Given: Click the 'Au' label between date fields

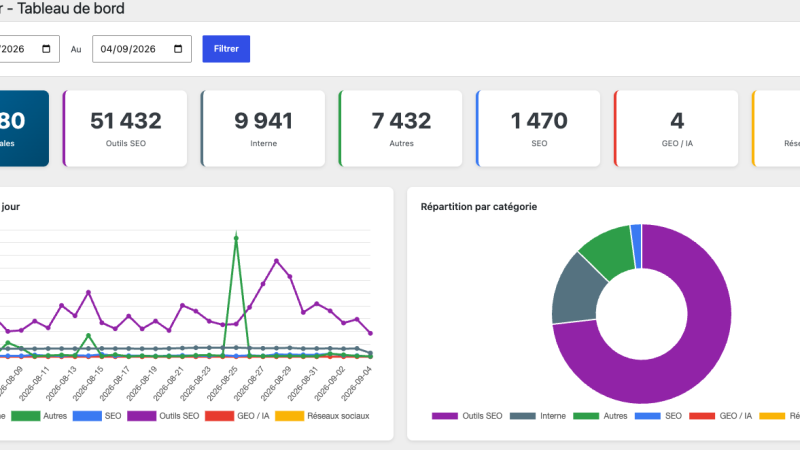Looking at the screenshot, I should [76, 49].
